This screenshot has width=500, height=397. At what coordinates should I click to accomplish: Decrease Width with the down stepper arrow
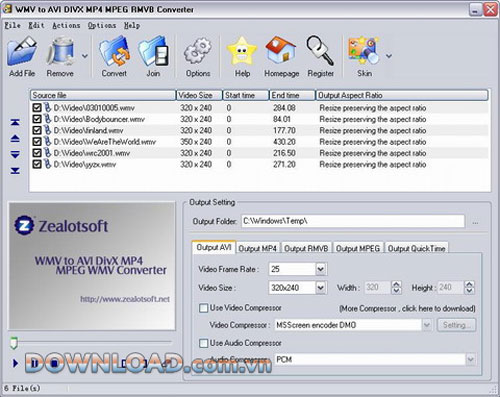(x=396, y=291)
